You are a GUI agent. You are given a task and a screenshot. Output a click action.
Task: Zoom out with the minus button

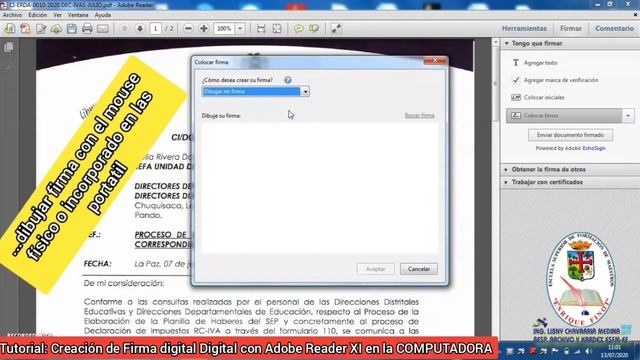tap(188, 29)
